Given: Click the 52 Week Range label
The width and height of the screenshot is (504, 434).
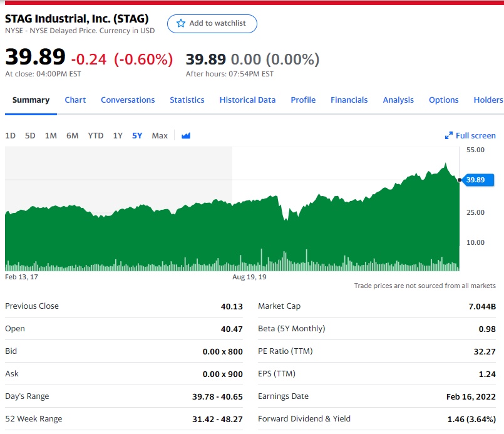Looking at the screenshot, I should [34, 418].
